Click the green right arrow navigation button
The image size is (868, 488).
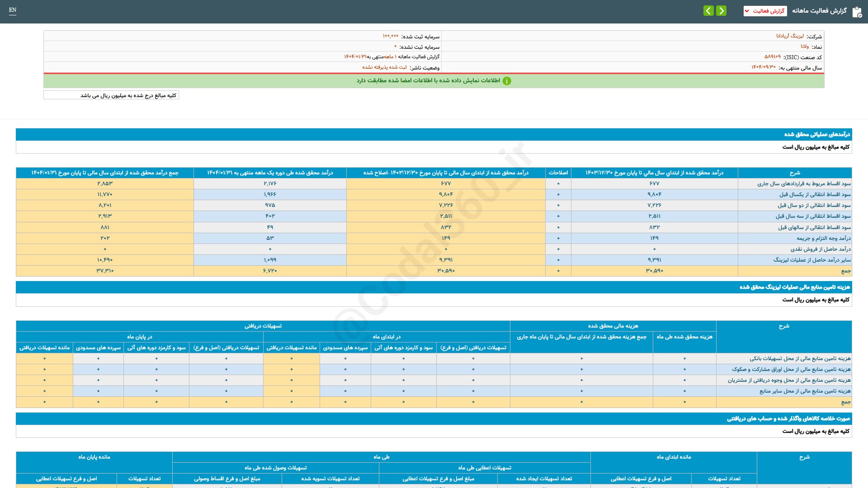tap(722, 10)
